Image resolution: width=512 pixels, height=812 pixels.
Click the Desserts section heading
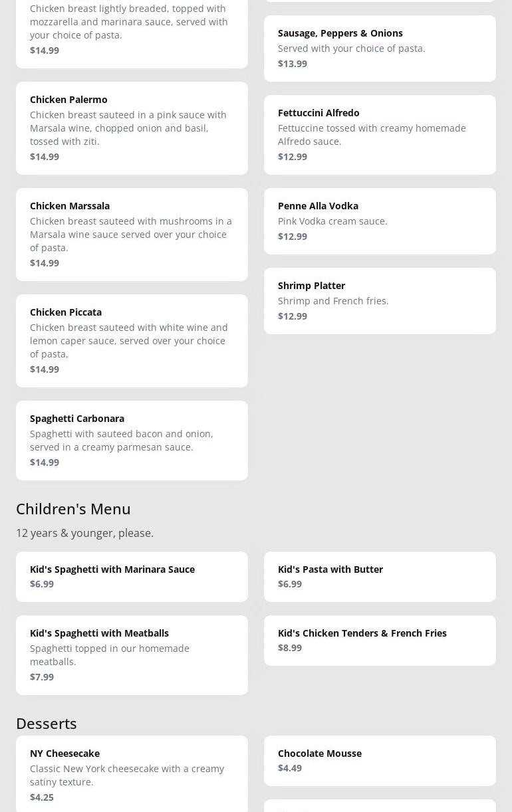pos(47,723)
